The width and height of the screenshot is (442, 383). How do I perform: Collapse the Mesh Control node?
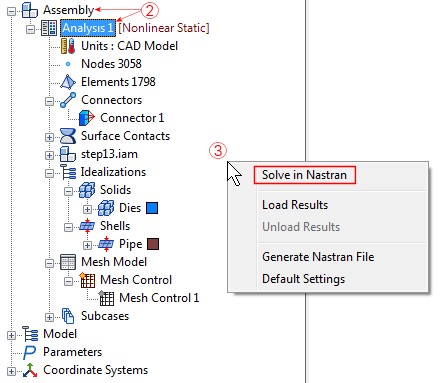coord(68,281)
